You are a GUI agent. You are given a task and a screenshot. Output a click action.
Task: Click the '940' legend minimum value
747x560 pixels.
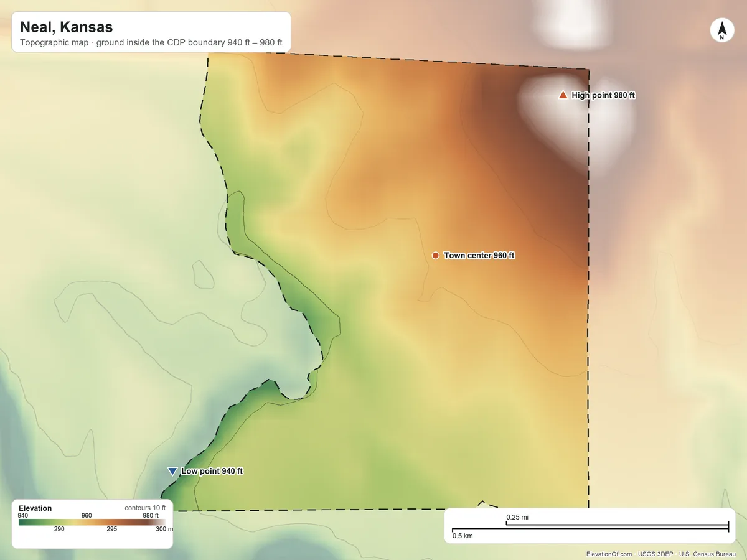[23, 515]
